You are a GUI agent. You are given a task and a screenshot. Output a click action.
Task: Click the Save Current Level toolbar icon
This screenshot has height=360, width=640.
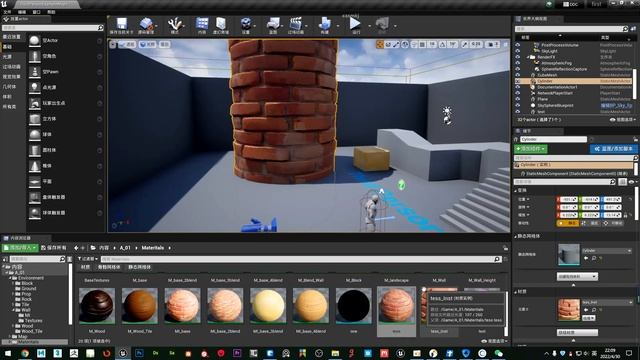(122, 25)
